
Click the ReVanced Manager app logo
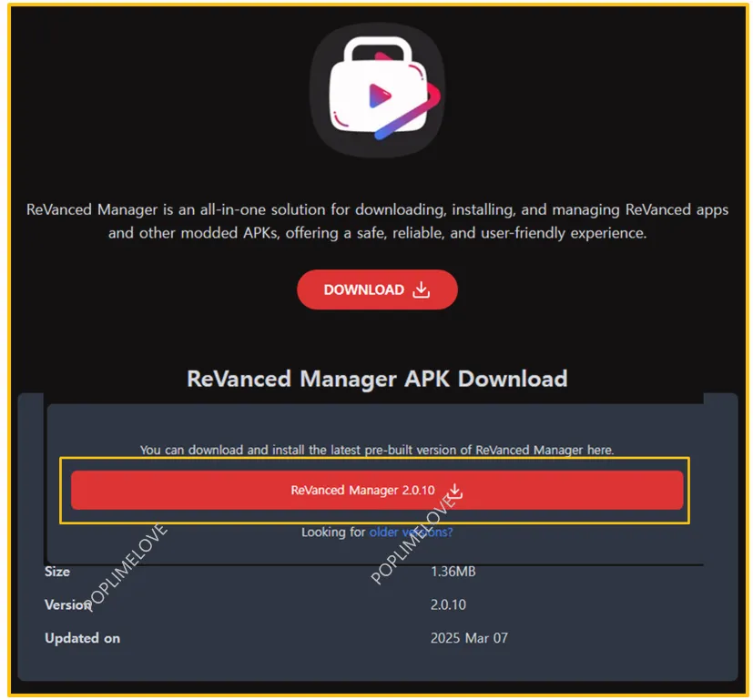coord(377,90)
